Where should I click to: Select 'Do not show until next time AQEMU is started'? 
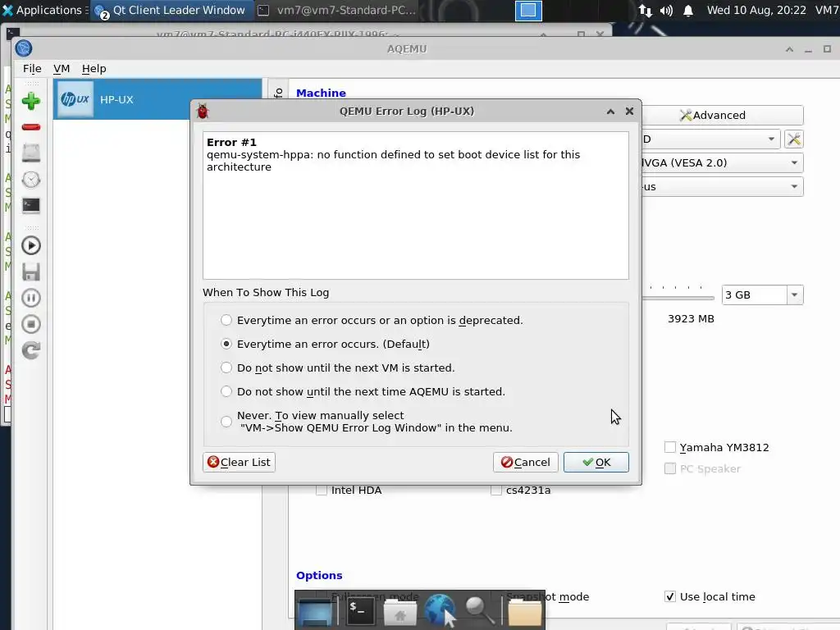tap(226, 391)
